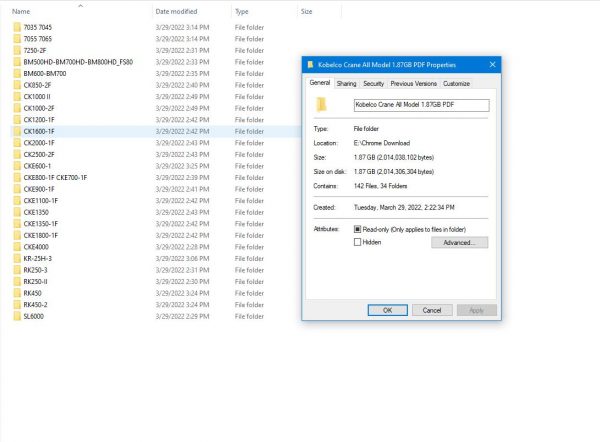Toggle the Read-only attribute checkbox
Viewport: 600px width, 442px height.
point(357,229)
